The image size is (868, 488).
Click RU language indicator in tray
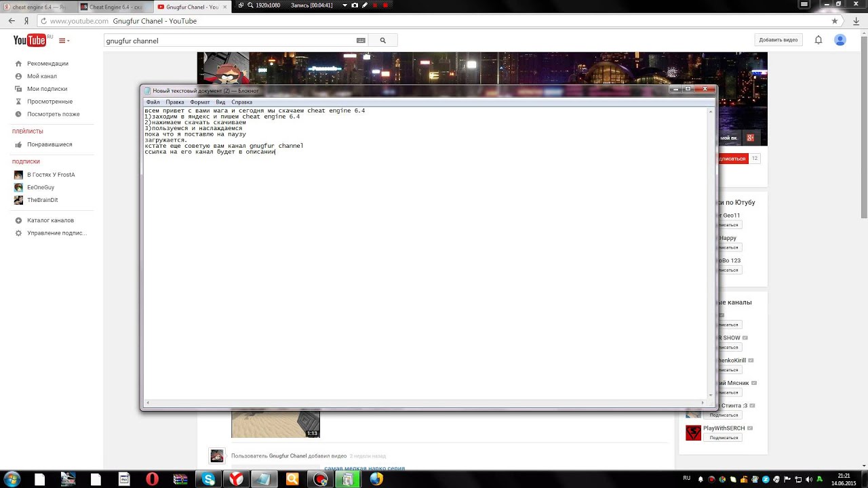[686, 479]
